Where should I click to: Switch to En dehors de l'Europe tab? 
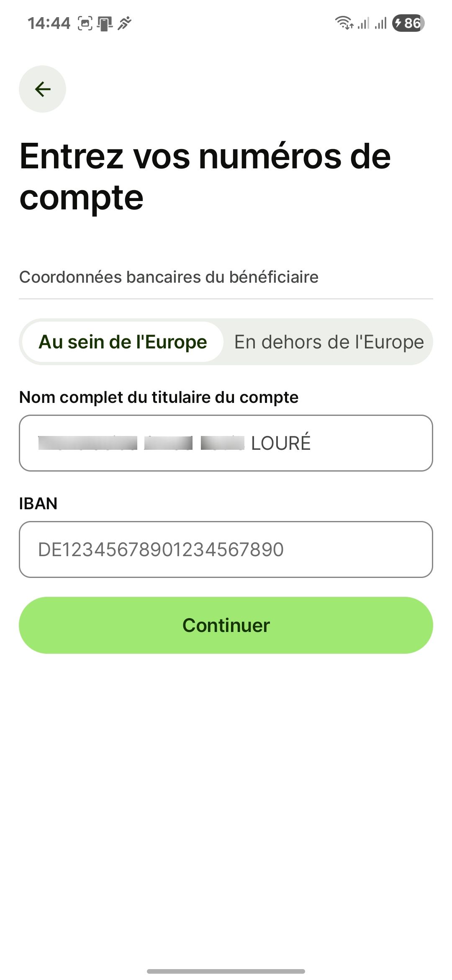pyautogui.click(x=329, y=342)
